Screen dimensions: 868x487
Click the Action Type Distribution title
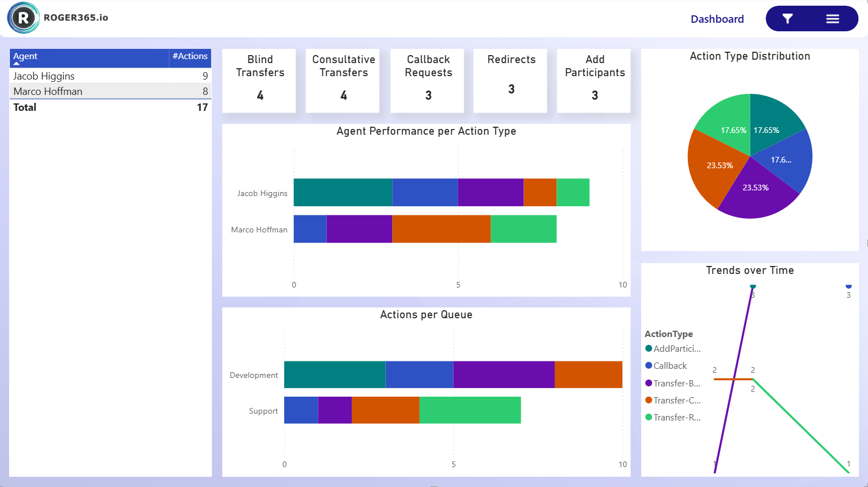pyautogui.click(x=750, y=56)
